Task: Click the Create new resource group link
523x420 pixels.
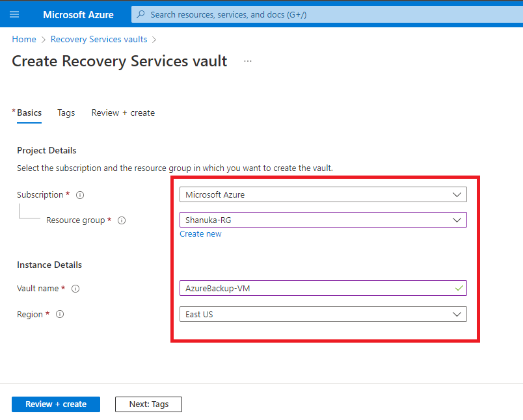Action: pyautogui.click(x=200, y=234)
